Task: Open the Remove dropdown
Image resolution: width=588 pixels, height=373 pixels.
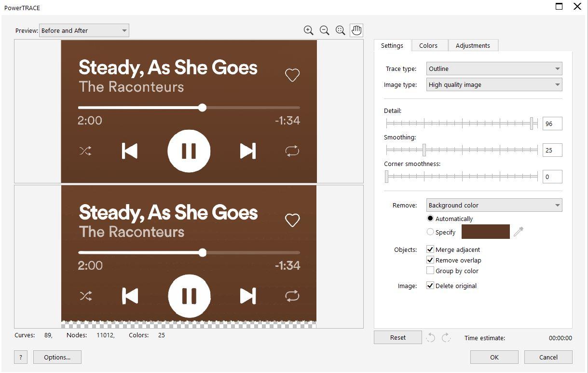Action: click(494, 205)
